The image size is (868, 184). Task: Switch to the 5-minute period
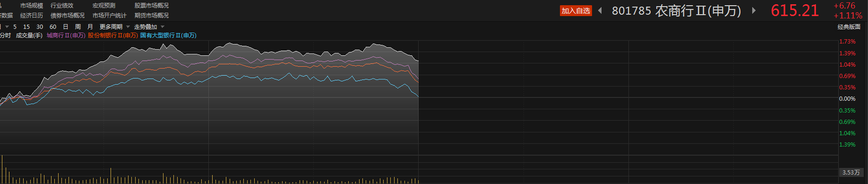click(x=15, y=27)
